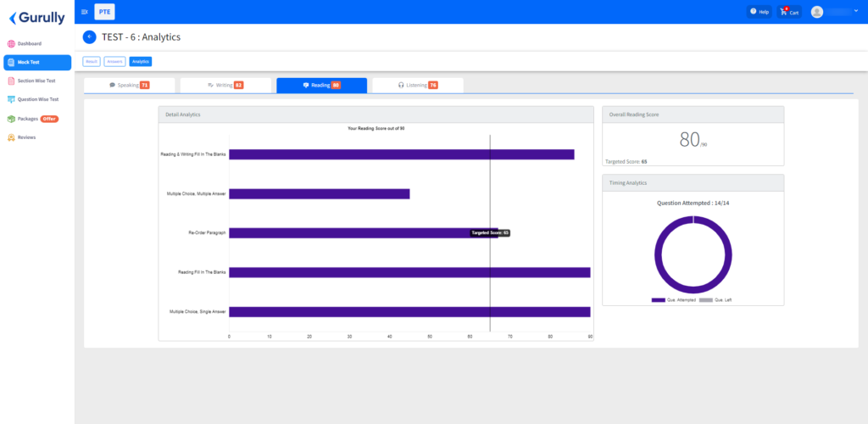Collapse sidebar with hamburger menu icon

(84, 12)
